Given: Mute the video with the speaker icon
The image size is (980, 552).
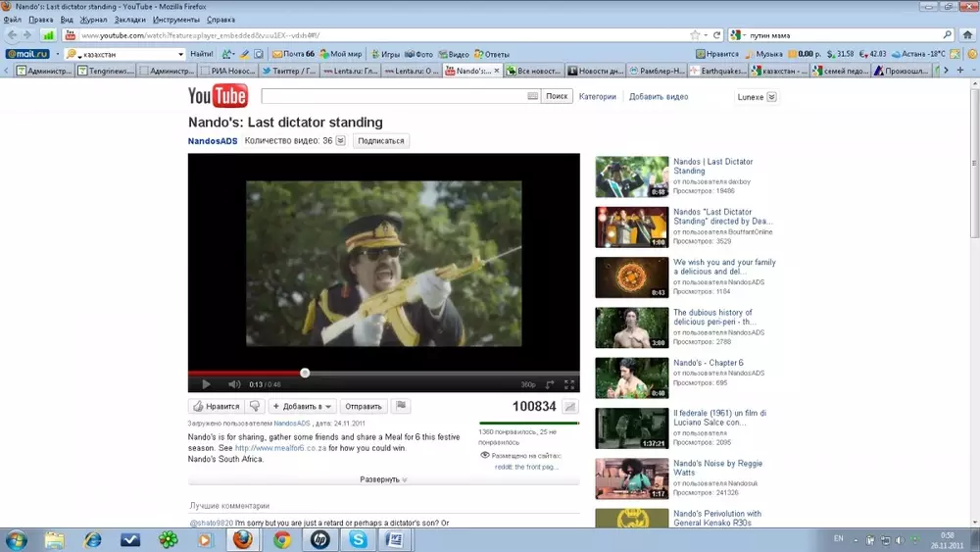Looking at the screenshot, I should click(x=234, y=384).
